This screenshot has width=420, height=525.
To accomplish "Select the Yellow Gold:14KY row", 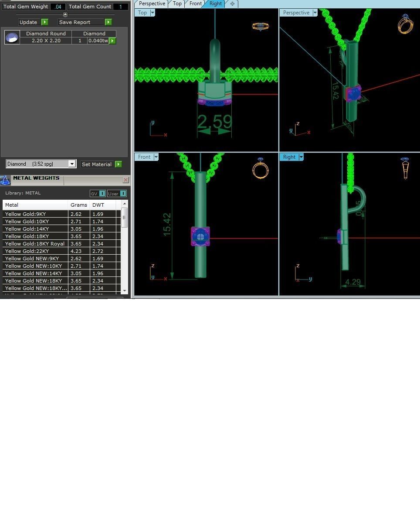I will coord(61,229).
